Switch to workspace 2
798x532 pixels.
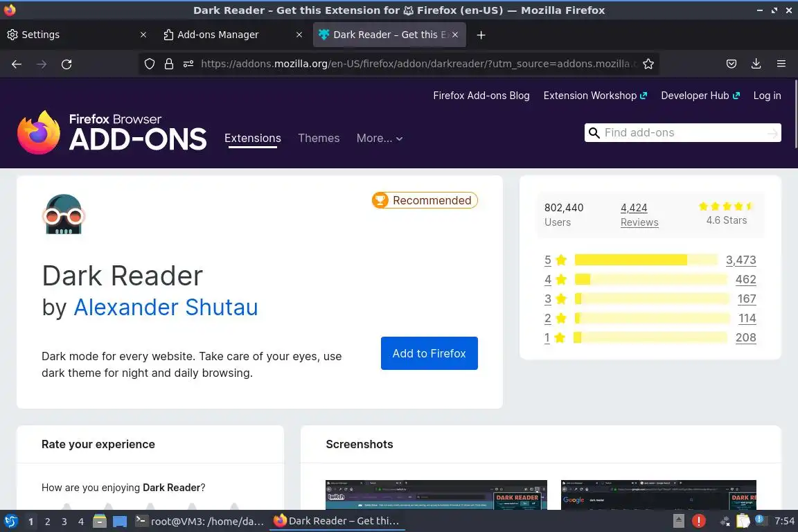point(47,522)
